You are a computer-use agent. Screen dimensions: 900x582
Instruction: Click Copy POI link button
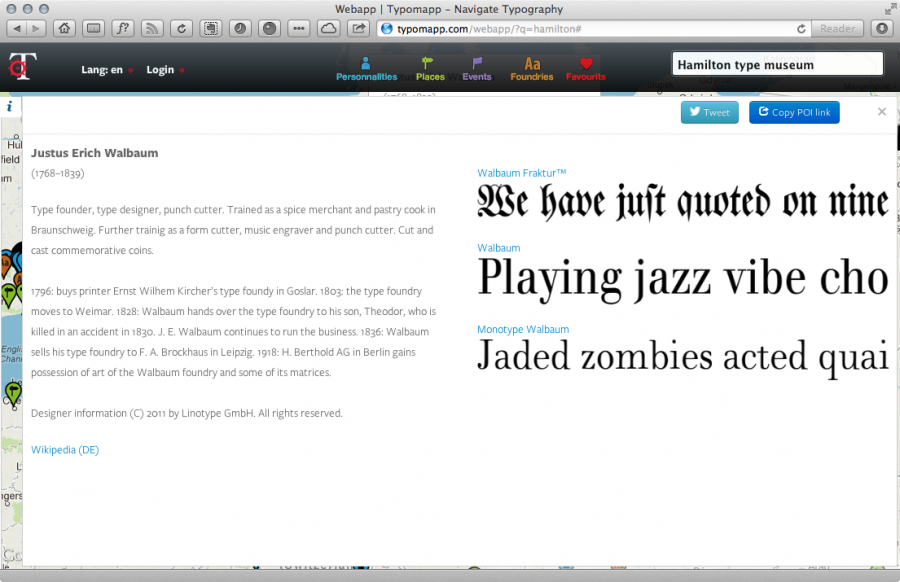point(794,113)
